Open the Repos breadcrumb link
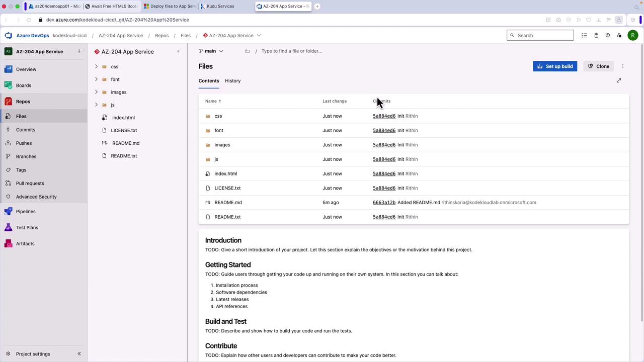644x362 pixels. coord(162,36)
